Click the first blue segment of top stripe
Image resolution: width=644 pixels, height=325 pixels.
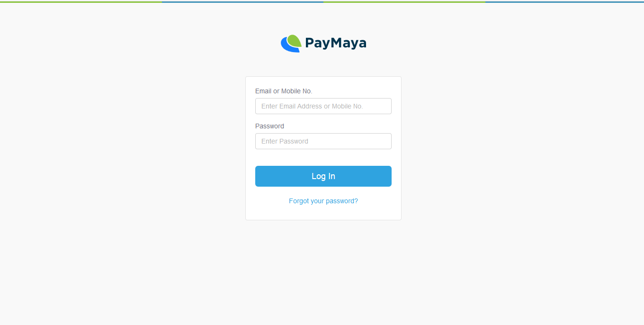242,1
